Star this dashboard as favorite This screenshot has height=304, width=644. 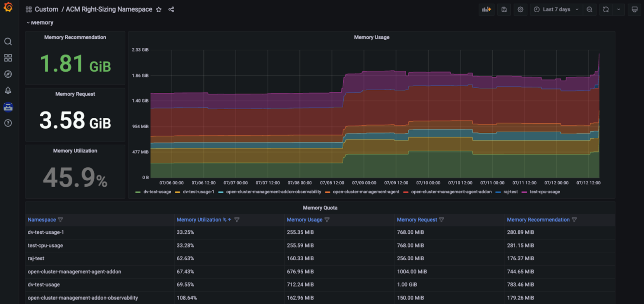pos(159,10)
